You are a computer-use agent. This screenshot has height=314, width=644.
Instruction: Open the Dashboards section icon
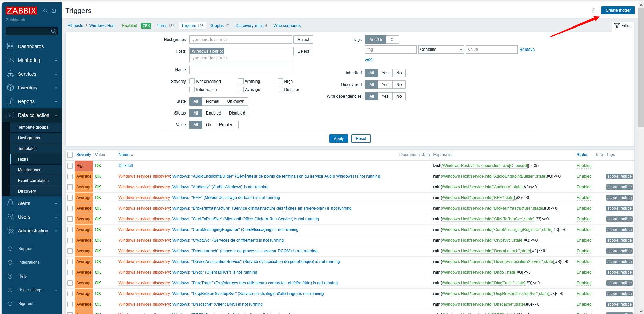tap(10, 46)
